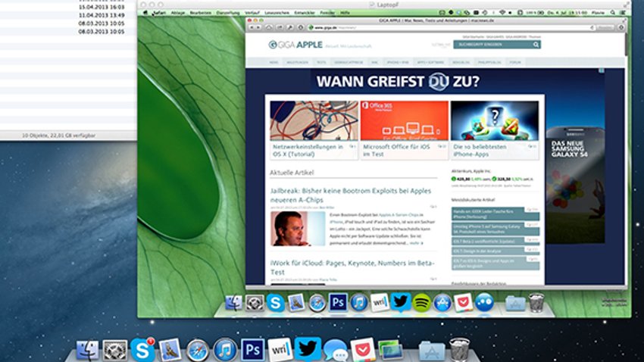
Task: Open Messages speech bubbles in the local dock
Action: coord(336,351)
